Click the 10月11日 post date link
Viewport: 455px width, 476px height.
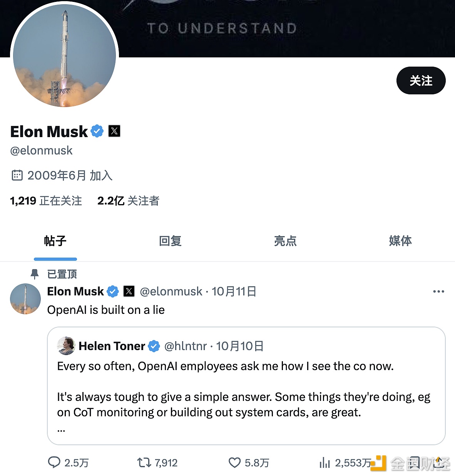(234, 292)
